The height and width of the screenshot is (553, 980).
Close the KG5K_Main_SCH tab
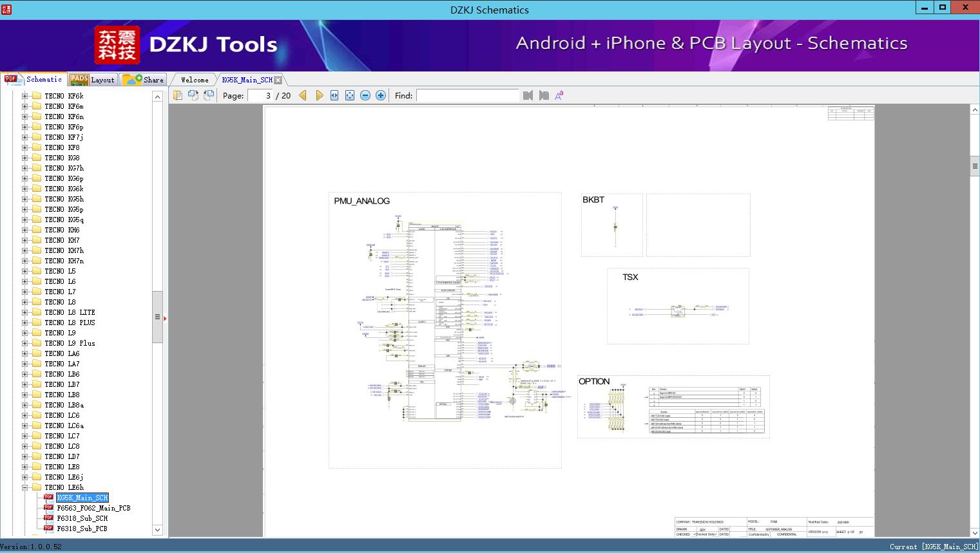coord(278,80)
